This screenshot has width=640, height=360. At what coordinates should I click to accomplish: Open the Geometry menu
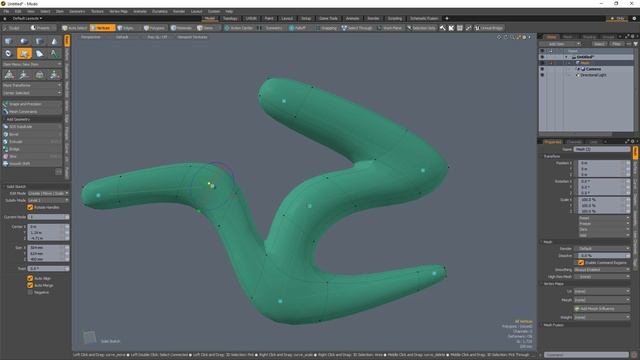click(x=77, y=11)
